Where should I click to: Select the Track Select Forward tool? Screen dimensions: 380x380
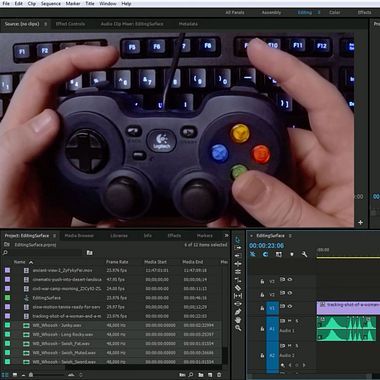[x=238, y=248]
